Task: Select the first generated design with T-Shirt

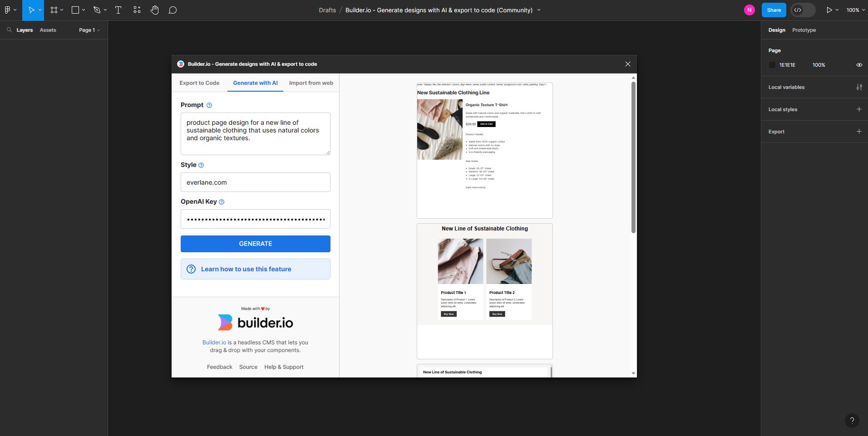Action: click(484, 151)
